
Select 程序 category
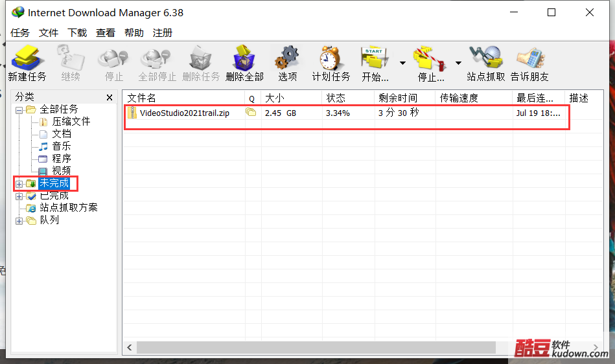(x=62, y=159)
